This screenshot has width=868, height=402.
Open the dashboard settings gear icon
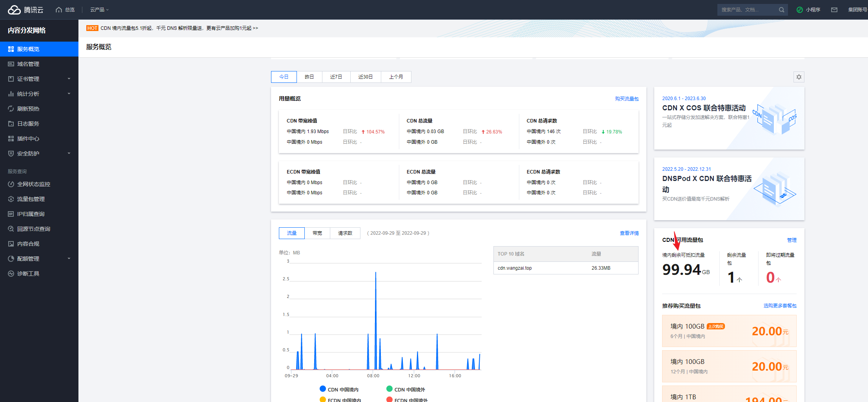[x=799, y=77]
